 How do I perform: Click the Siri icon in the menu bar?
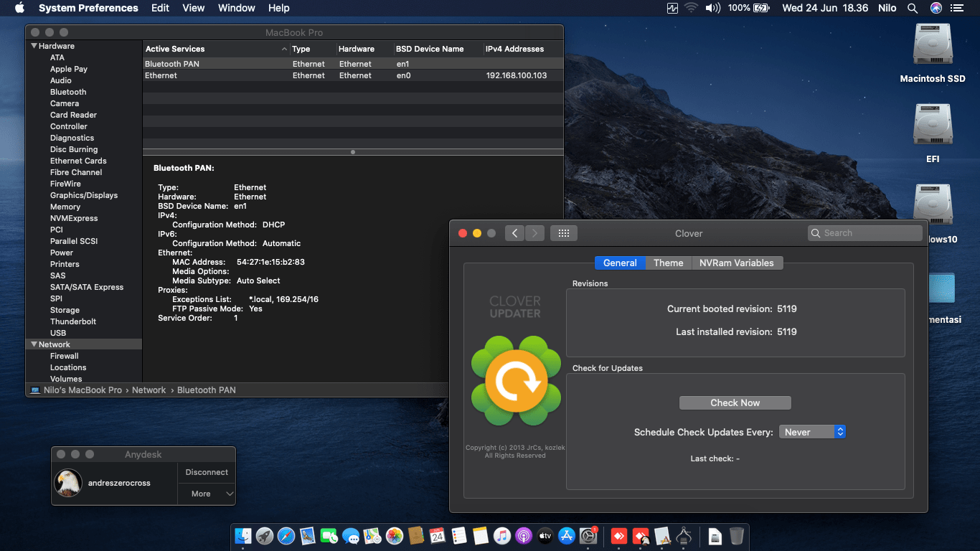pyautogui.click(x=936, y=8)
